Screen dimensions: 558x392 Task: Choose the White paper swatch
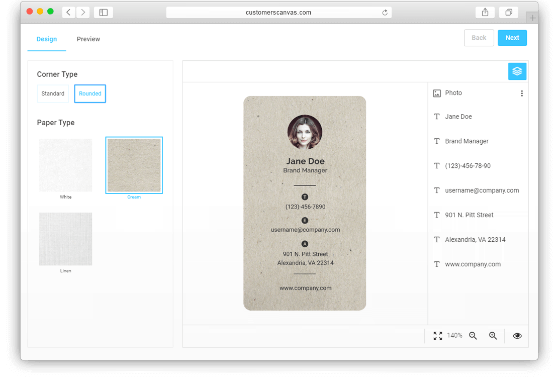[65, 165]
